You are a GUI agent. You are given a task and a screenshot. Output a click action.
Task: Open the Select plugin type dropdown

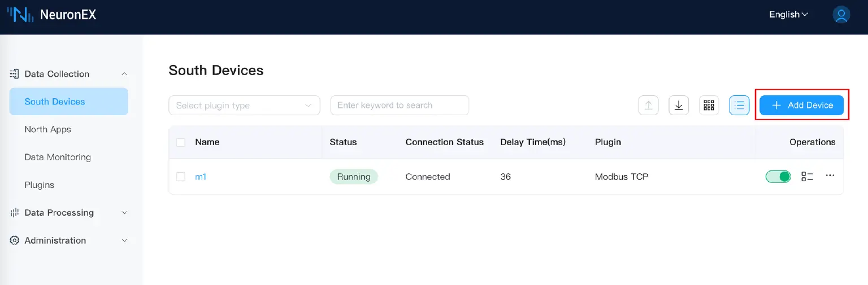244,106
